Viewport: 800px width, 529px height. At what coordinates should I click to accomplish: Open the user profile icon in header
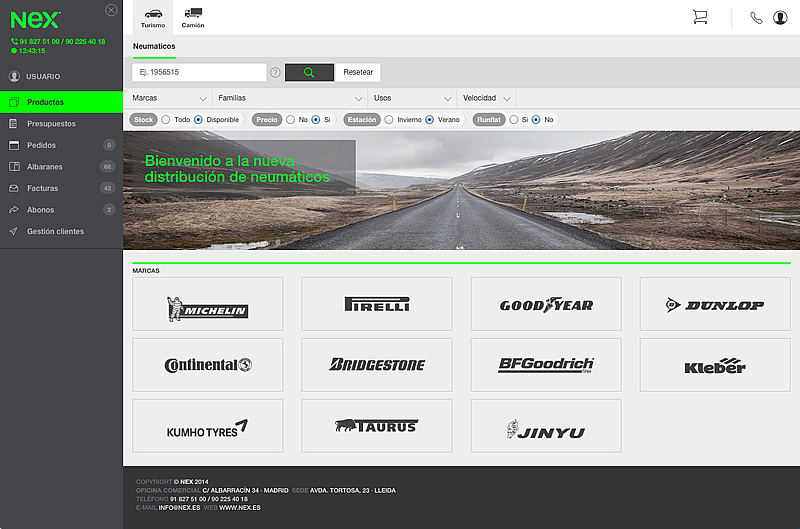pos(780,18)
